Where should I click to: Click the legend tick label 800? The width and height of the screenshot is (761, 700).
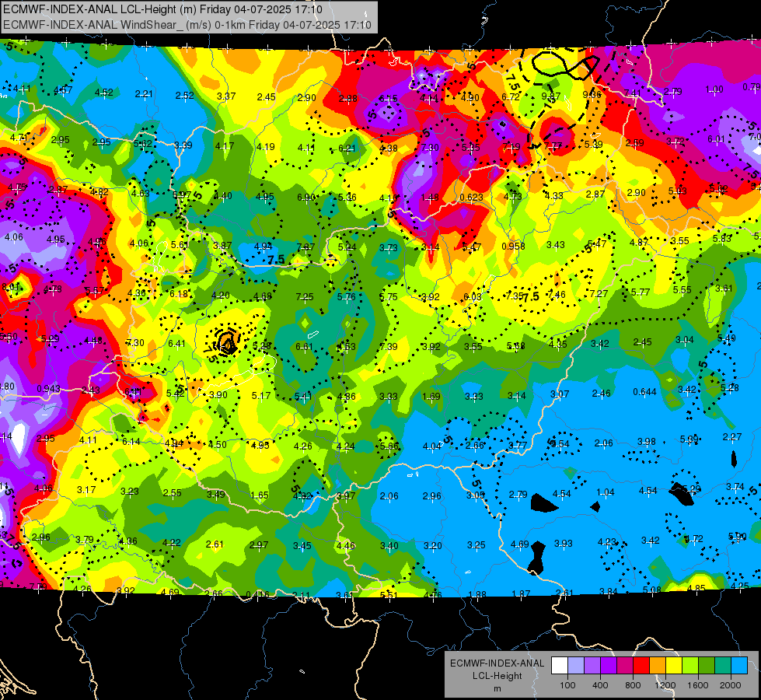[633, 685]
